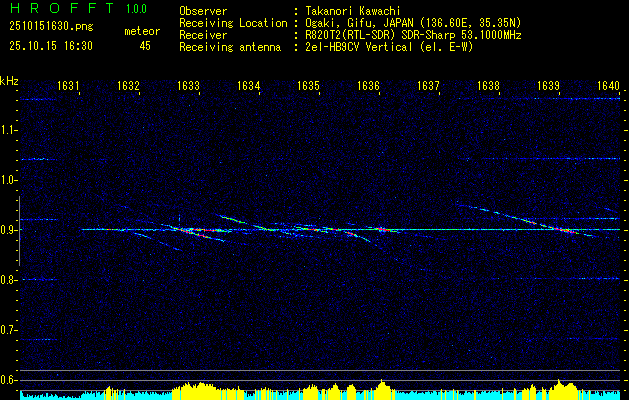
Task: Click the 1.0 kHz axis label
Action: (8, 180)
